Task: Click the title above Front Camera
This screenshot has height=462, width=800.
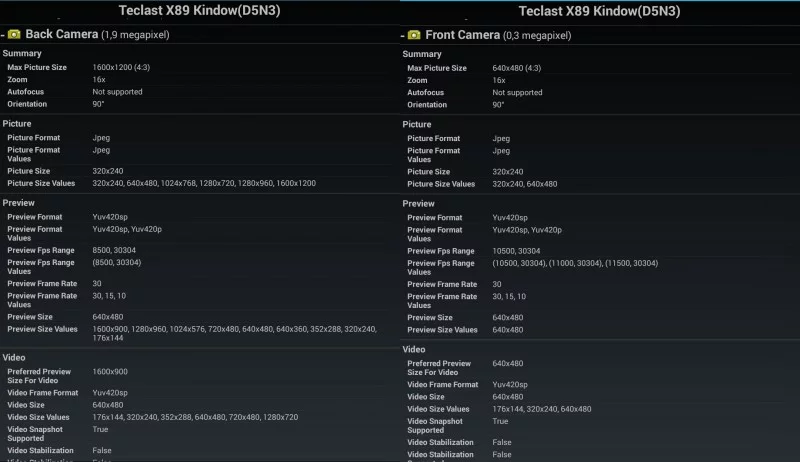Action: point(599,12)
